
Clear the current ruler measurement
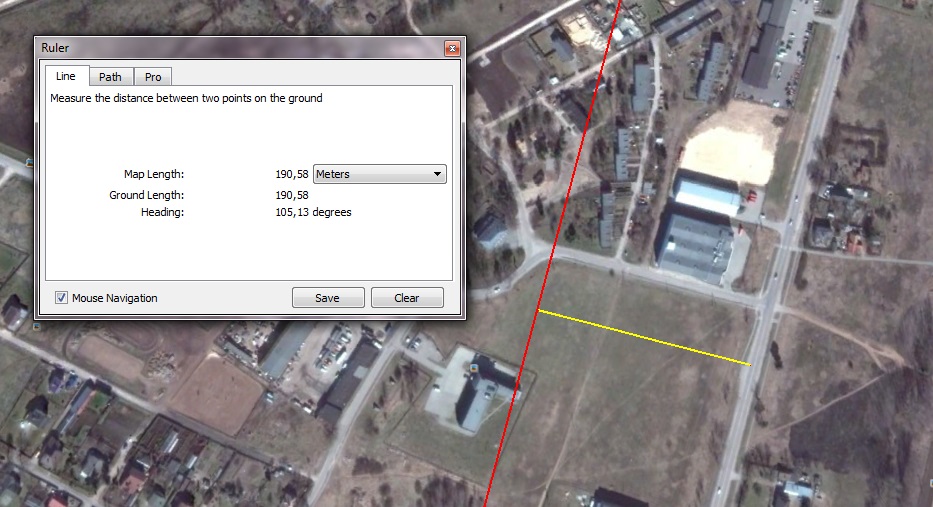pos(407,298)
